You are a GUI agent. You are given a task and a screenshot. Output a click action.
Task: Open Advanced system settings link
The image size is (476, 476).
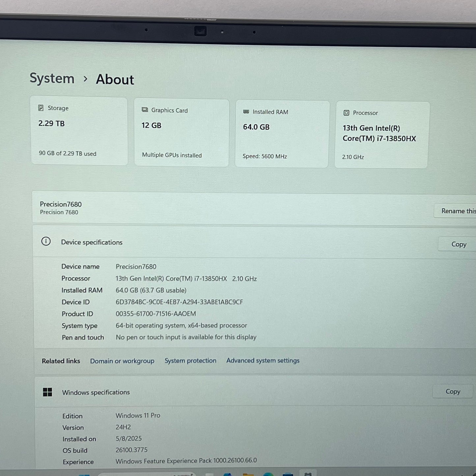[x=263, y=360]
